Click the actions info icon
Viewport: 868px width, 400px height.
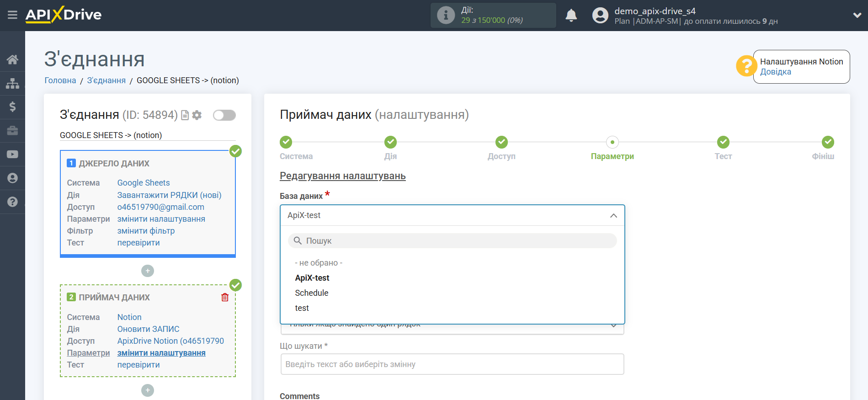coord(446,15)
